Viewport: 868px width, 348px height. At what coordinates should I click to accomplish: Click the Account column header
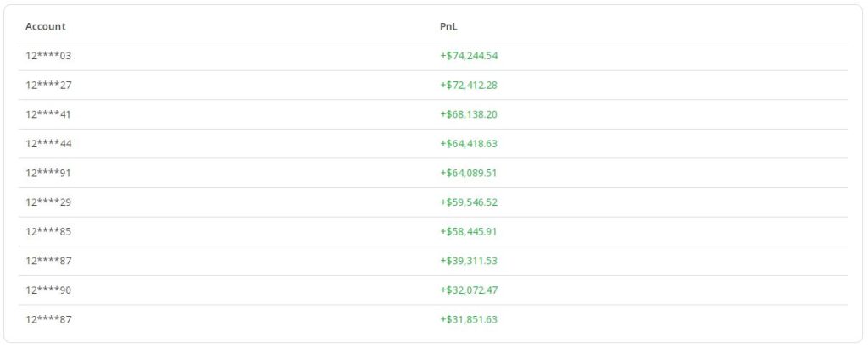point(46,26)
